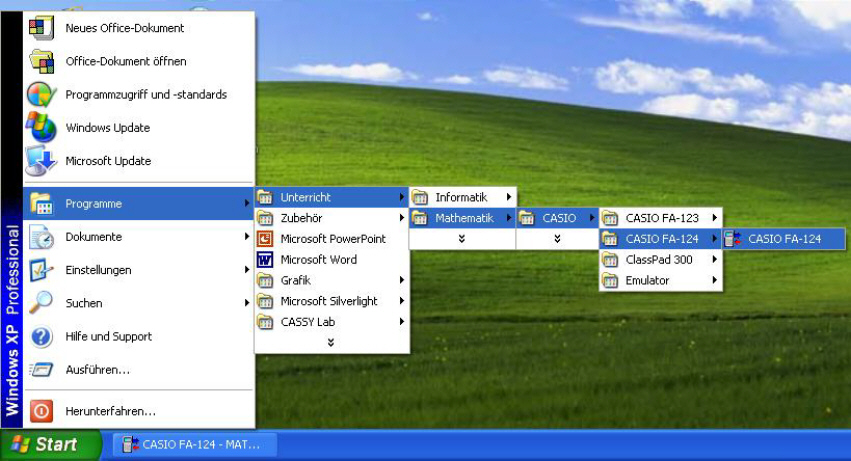Click the Neues Office-Dokument icon
The image size is (851, 461).
pos(41,28)
